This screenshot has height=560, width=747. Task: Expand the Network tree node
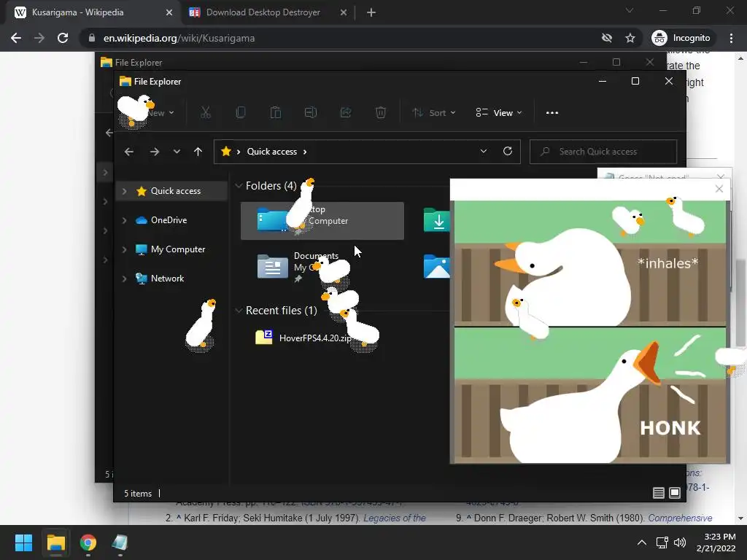click(x=124, y=278)
